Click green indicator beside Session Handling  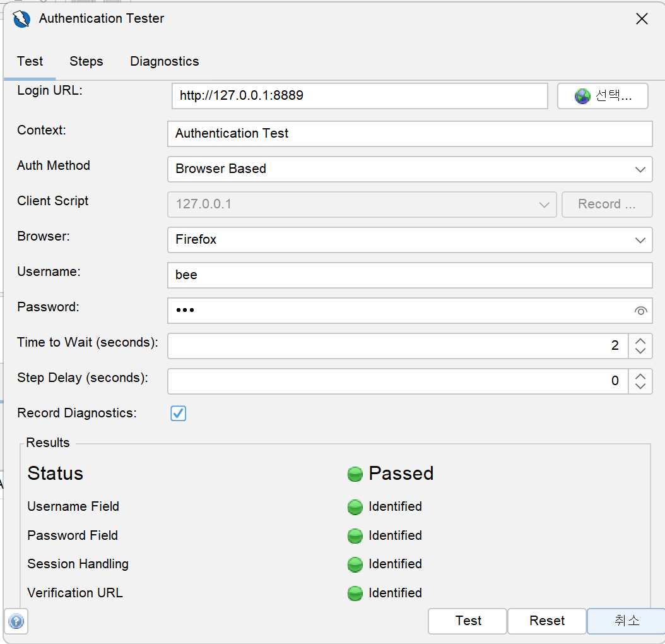pyautogui.click(x=355, y=564)
